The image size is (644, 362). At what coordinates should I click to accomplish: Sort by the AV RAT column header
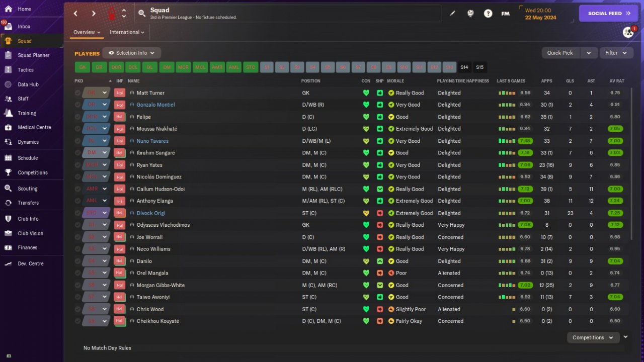coord(616,81)
